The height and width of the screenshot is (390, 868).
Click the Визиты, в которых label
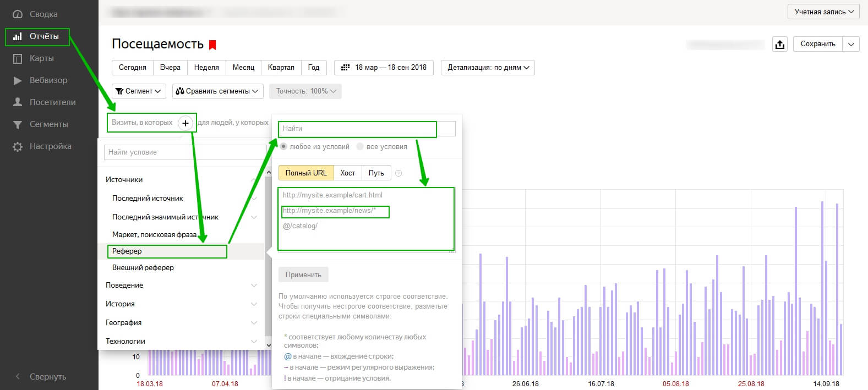tap(142, 123)
